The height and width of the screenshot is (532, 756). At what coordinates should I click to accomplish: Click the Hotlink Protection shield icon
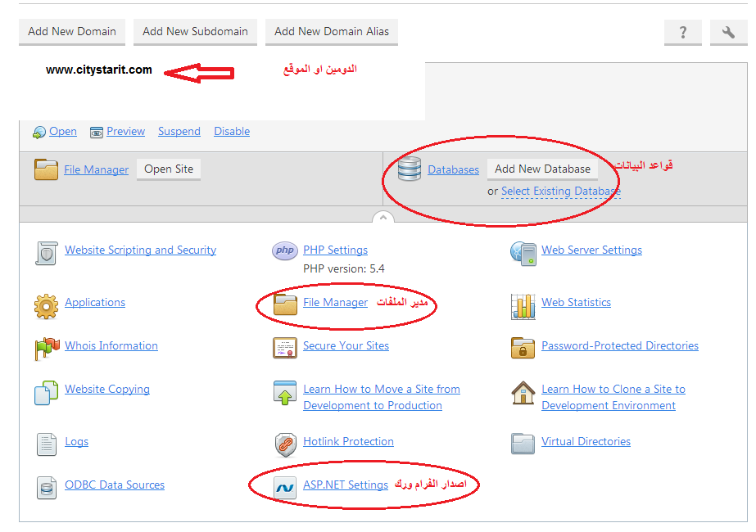[285, 444]
